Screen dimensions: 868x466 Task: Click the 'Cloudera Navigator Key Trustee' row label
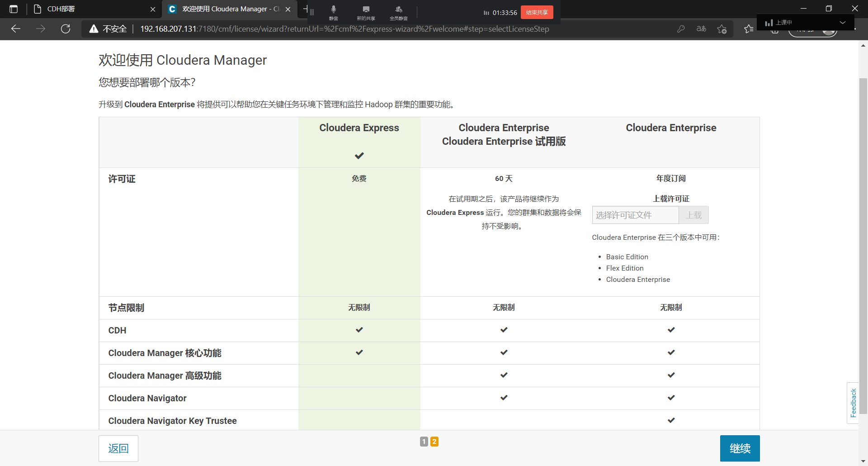172,421
